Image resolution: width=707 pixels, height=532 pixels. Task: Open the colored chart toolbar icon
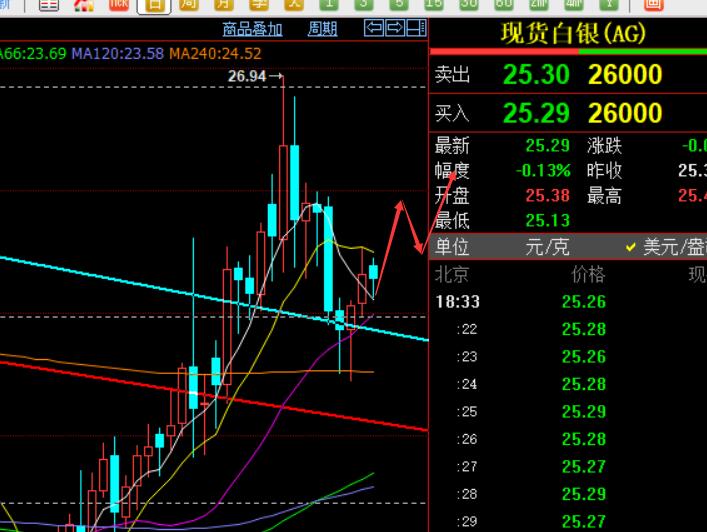point(84,5)
